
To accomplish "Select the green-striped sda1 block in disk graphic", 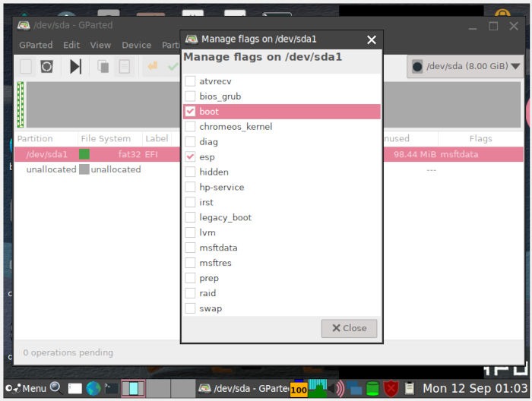I will tap(21, 104).
